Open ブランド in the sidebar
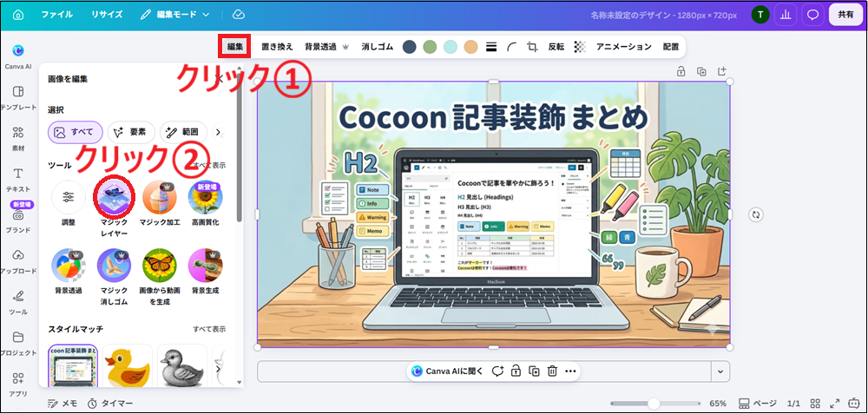The image size is (868, 414). point(17,220)
